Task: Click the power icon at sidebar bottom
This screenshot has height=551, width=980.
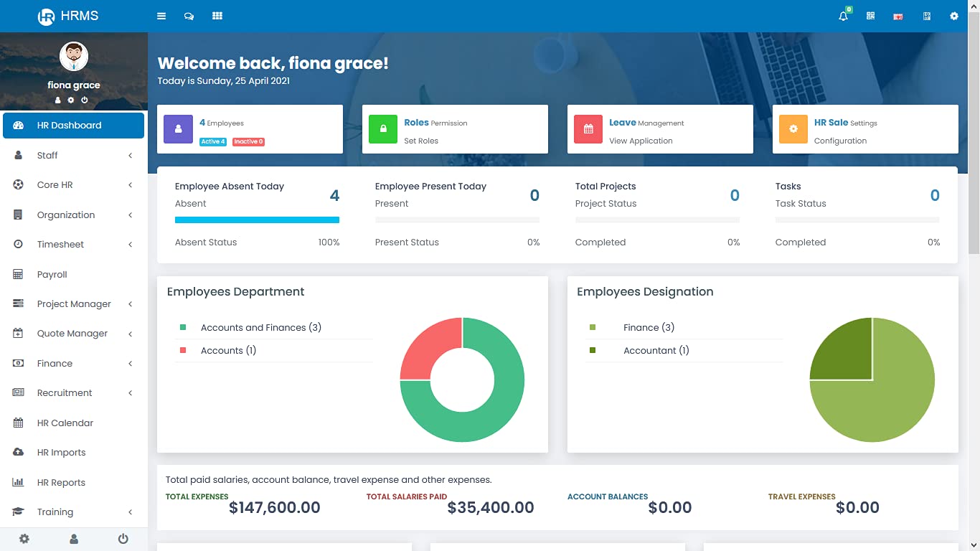Action: pyautogui.click(x=123, y=539)
